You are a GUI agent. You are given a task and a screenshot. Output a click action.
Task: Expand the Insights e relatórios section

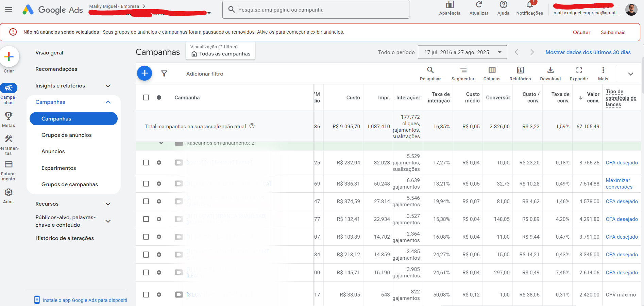108,86
